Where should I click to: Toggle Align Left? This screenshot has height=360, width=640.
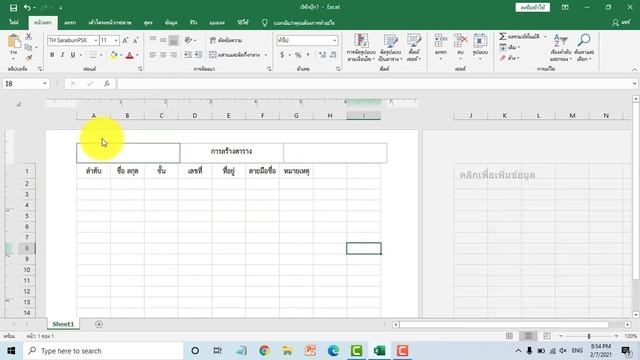click(153, 55)
